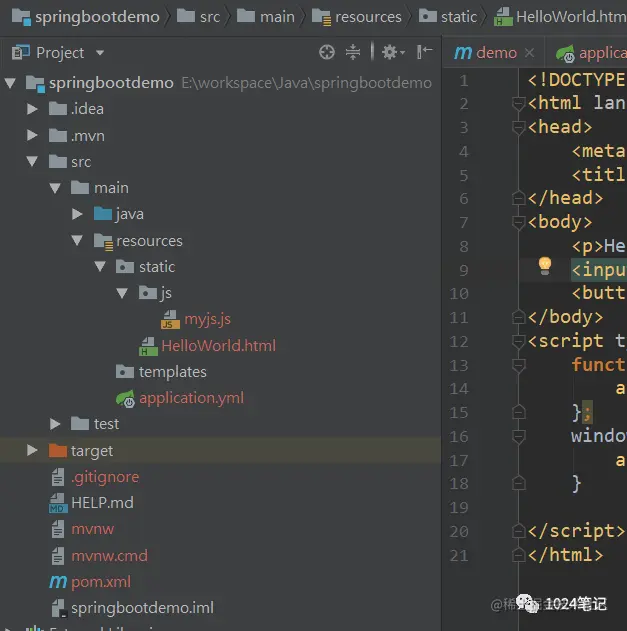The width and height of the screenshot is (627, 631).
Task: Fold the script tag on line 12
Action: click(x=518, y=341)
